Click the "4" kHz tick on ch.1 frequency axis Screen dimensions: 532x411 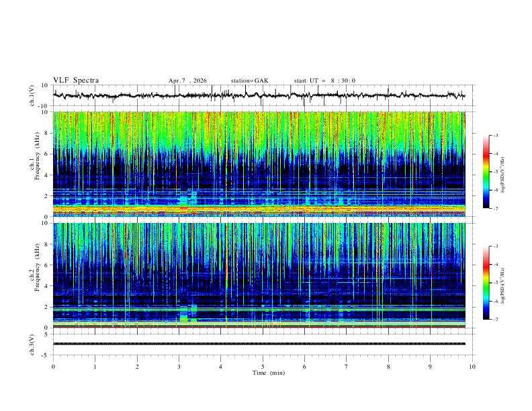coord(46,175)
